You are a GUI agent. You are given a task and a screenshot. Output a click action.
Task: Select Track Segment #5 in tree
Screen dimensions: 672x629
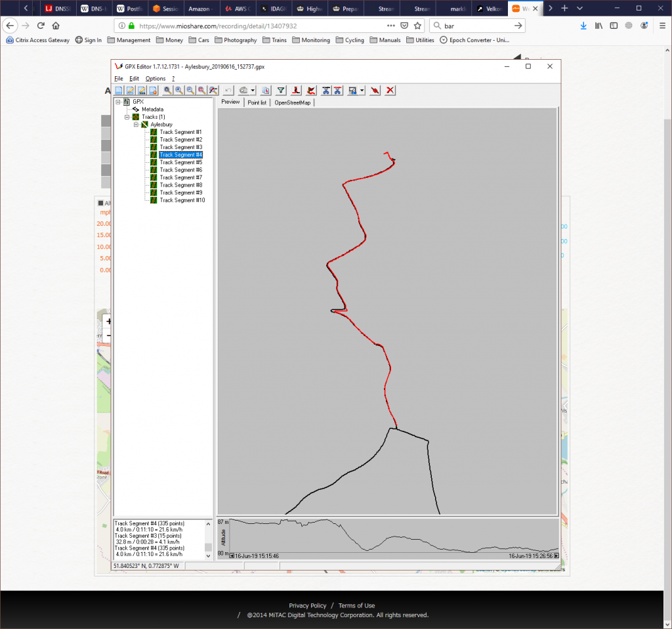click(x=181, y=162)
